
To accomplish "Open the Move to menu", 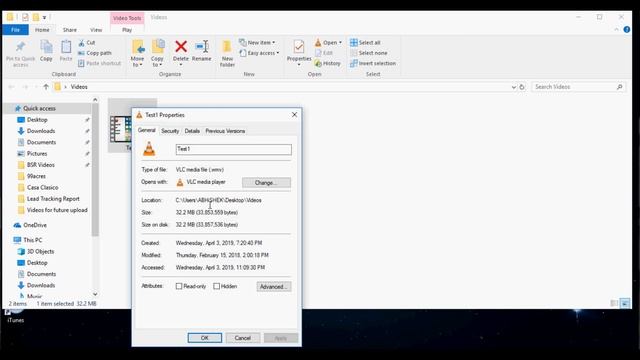I will coord(138,53).
